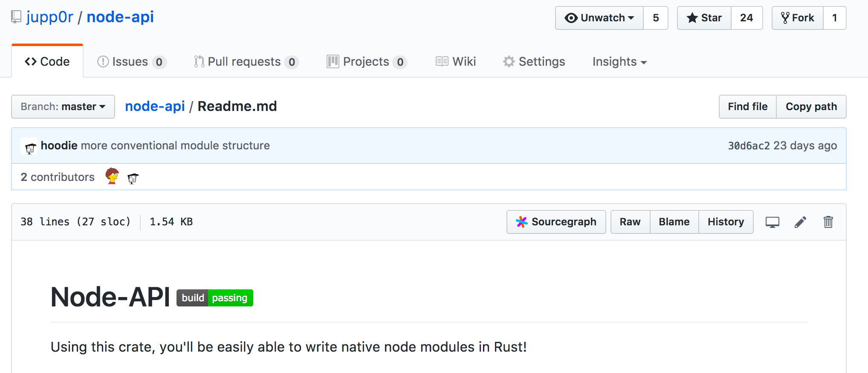Open the jupp0r user profile link
This screenshot has height=373, width=868.
point(50,17)
